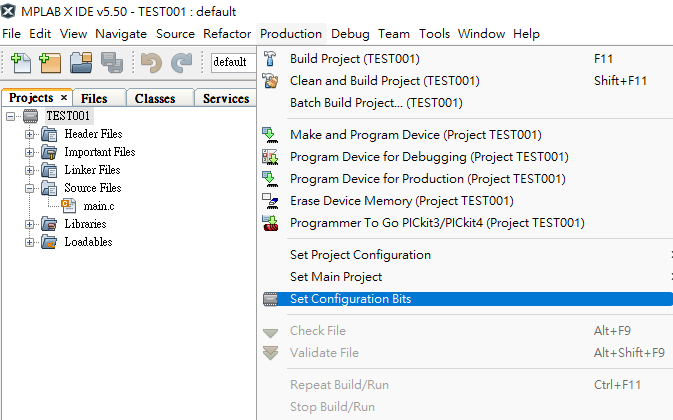Click the Save All toolbar icon
The height and width of the screenshot is (420, 673).
click(x=112, y=63)
